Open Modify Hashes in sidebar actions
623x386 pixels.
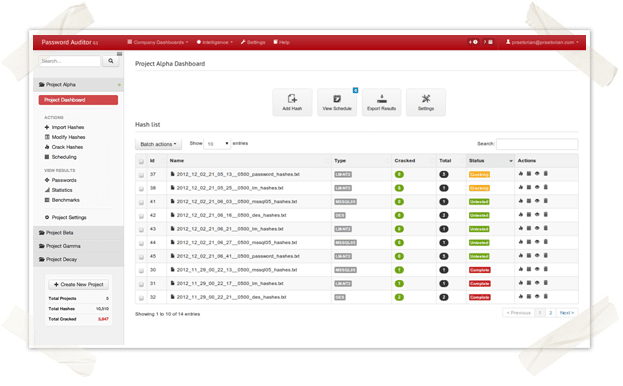65,137
